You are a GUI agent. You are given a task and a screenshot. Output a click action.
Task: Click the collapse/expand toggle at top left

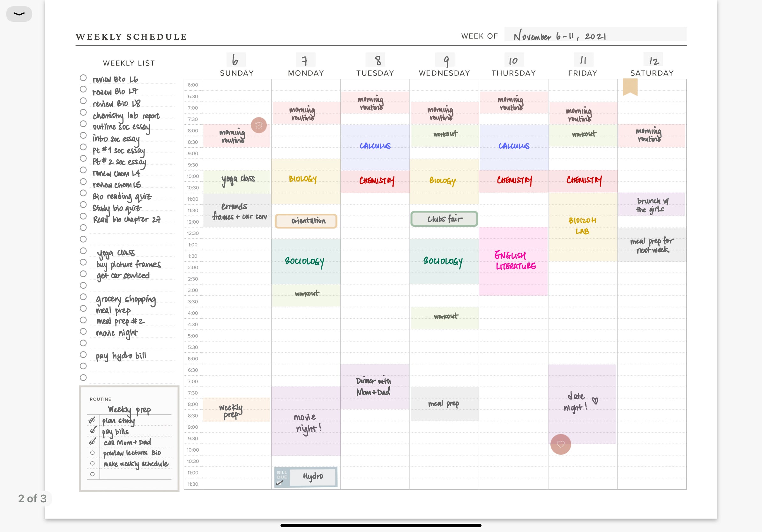pos(20,13)
